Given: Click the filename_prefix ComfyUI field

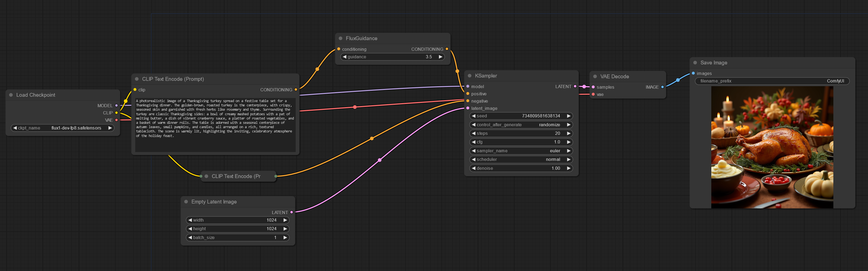Looking at the screenshot, I should pyautogui.click(x=772, y=81).
